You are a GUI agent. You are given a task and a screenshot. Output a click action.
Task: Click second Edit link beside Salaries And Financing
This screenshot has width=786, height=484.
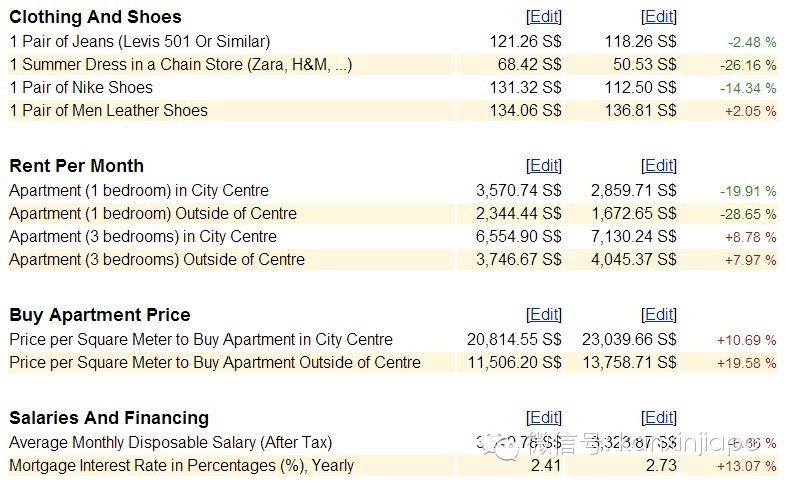pyautogui.click(x=659, y=418)
